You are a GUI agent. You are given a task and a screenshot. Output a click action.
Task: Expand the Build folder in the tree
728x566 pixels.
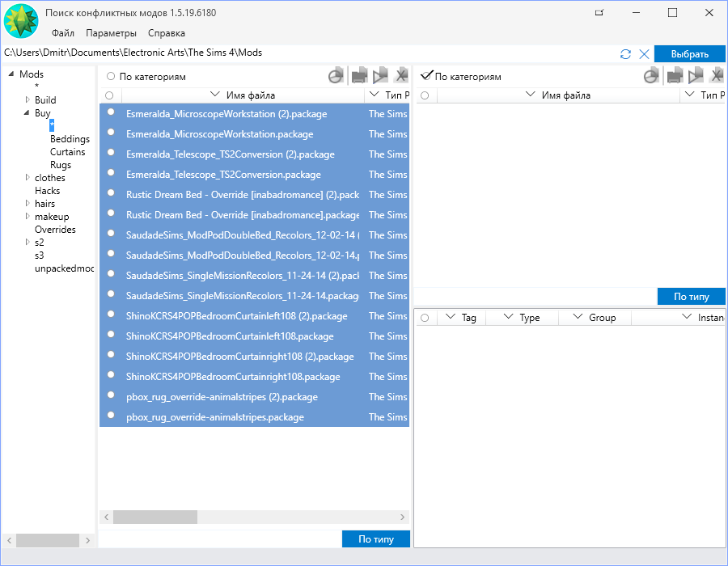[27, 100]
